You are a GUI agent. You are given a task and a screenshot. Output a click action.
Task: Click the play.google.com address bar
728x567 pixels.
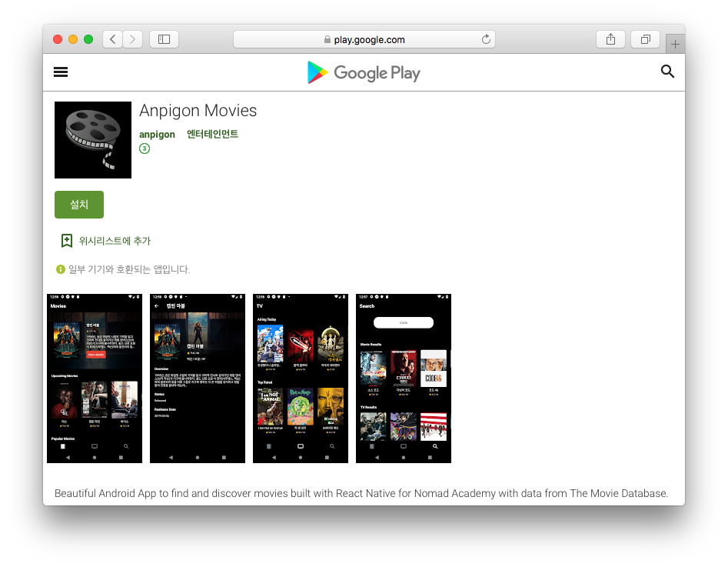(x=364, y=39)
